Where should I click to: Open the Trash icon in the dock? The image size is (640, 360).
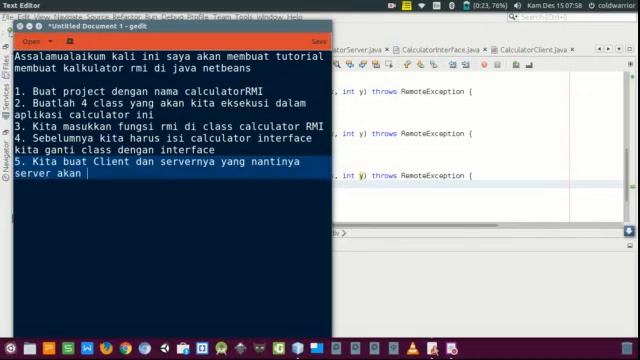click(627, 348)
